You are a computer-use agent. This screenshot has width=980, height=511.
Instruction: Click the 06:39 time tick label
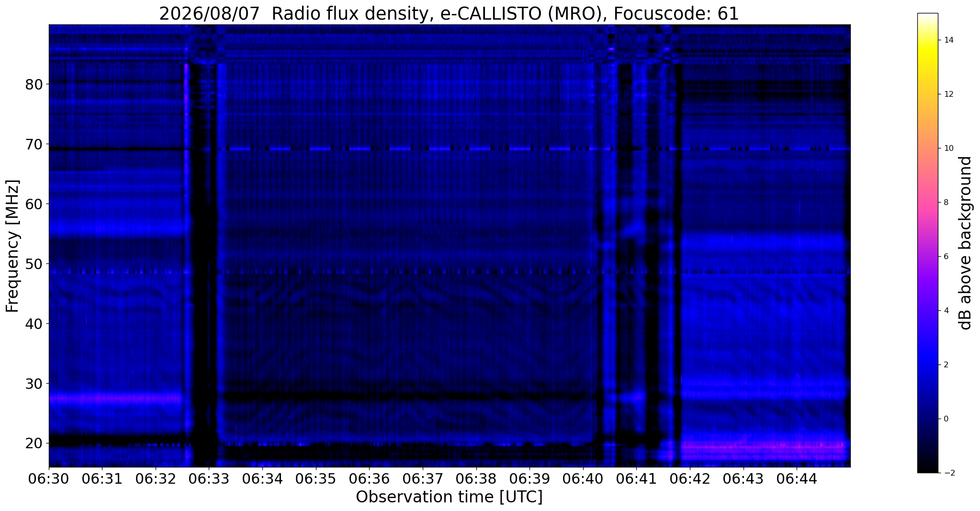click(x=529, y=478)
